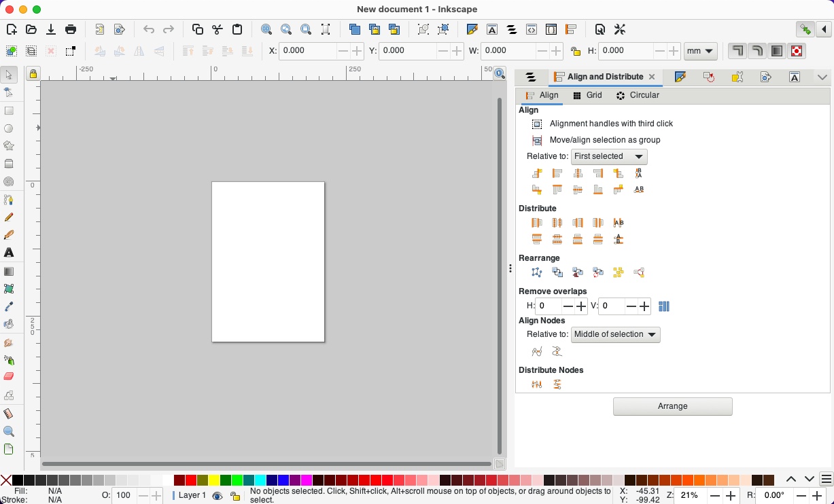Click the Zoom tool in the toolbox

click(10, 430)
